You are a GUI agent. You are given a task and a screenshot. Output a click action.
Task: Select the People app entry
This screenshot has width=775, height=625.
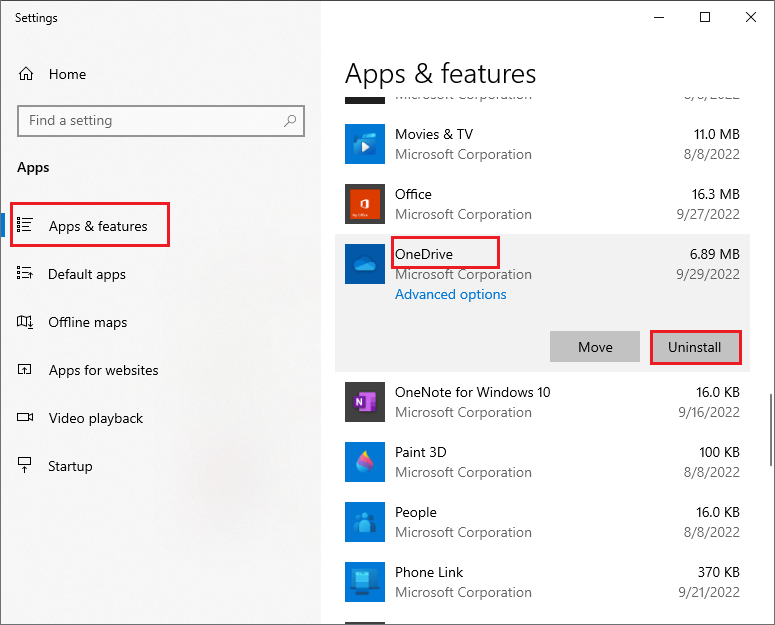click(x=542, y=522)
